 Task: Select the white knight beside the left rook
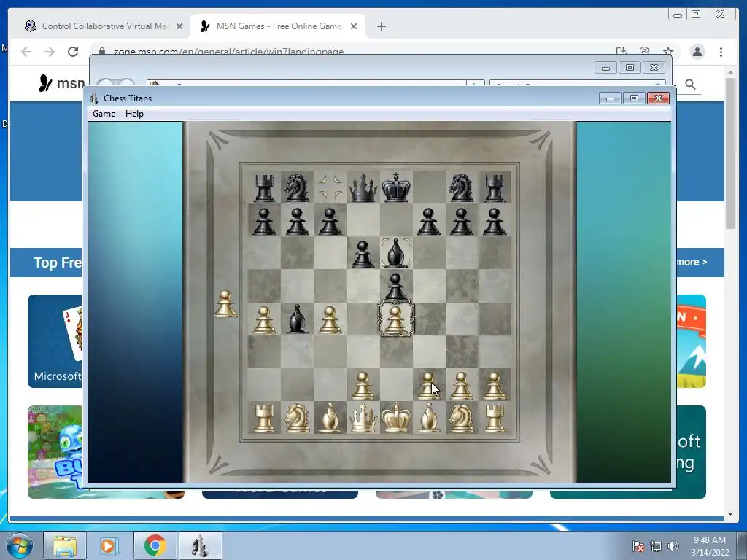(x=296, y=418)
